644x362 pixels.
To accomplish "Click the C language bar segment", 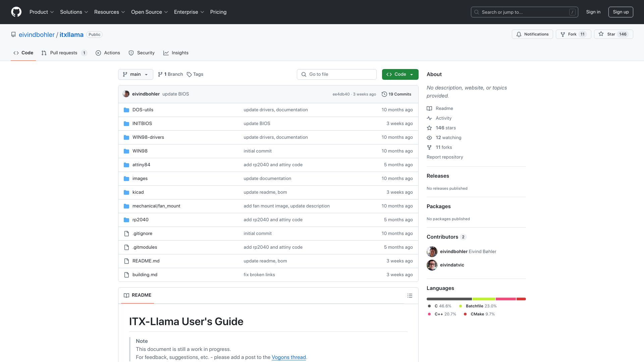I will tap(449, 299).
